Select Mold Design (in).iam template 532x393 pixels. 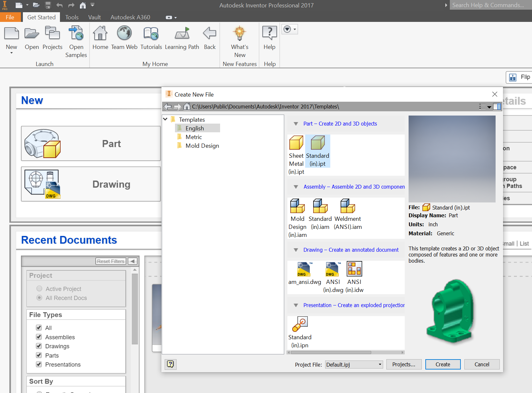[297, 218]
